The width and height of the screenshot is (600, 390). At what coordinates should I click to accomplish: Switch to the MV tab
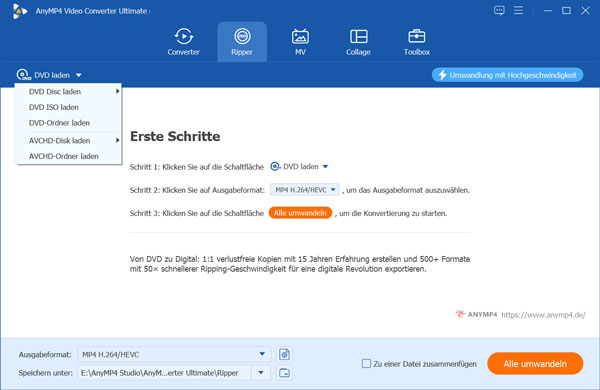click(x=300, y=42)
